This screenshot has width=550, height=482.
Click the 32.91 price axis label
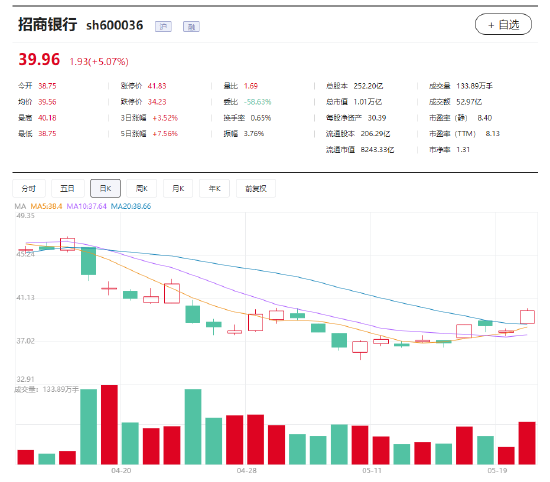pos(25,379)
